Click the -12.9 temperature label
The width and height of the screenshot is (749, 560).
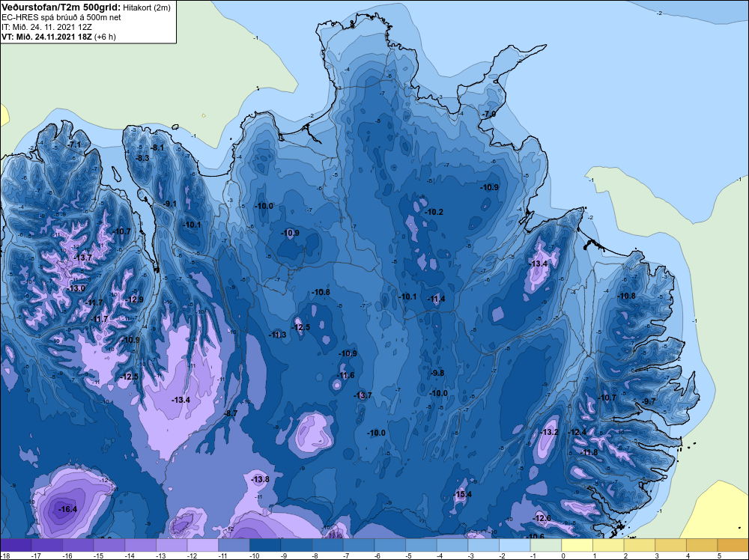[x=134, y=299]
